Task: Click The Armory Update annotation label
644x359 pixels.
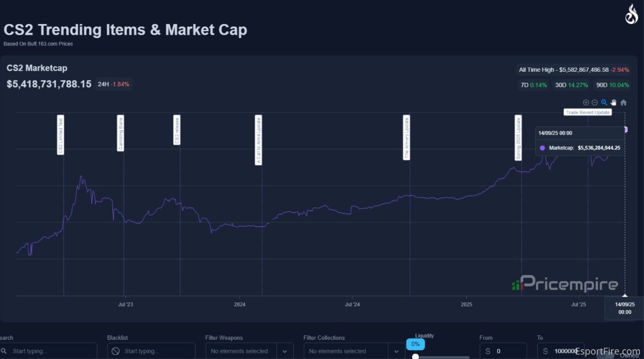Action: pyautogui.click(x=406, y=138)
